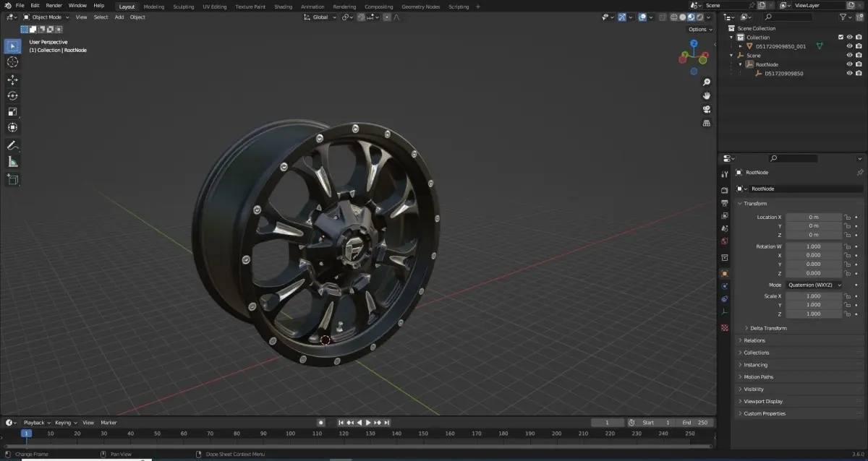Open the Collection properties tab
This screenshot has width=868, height=461.
pos(725,257)
